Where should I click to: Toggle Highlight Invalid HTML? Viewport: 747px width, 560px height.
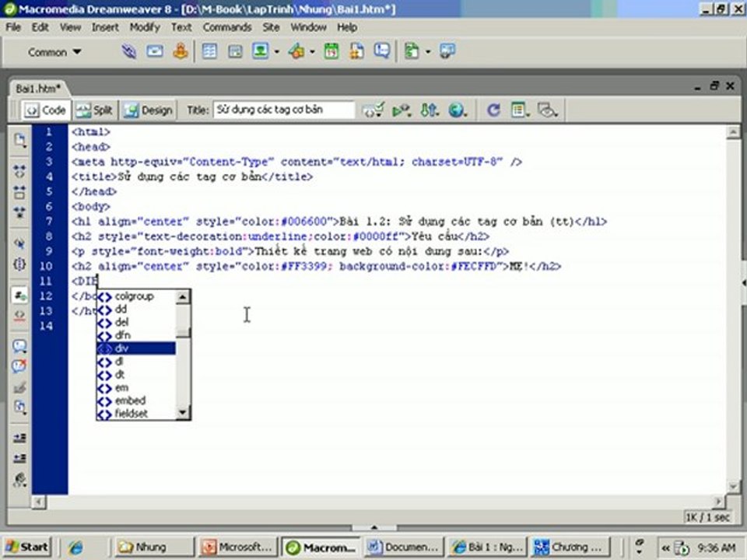click(19, 315)
